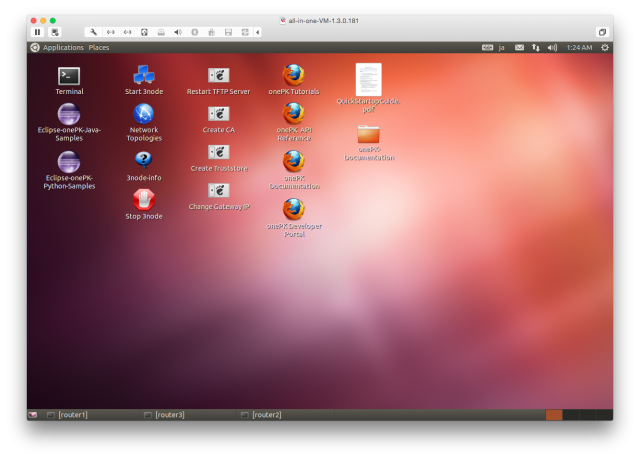The height and width of the screenshot is (459, 640).
Task: Select the 3node-info question mark icon
Action: coord(144,160)
